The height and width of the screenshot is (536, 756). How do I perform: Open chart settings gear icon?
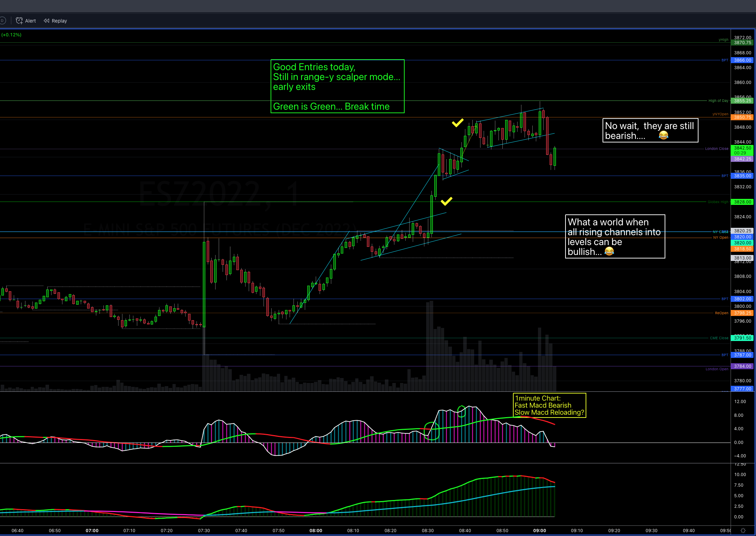pyautogui.click(x=743, y=530)
